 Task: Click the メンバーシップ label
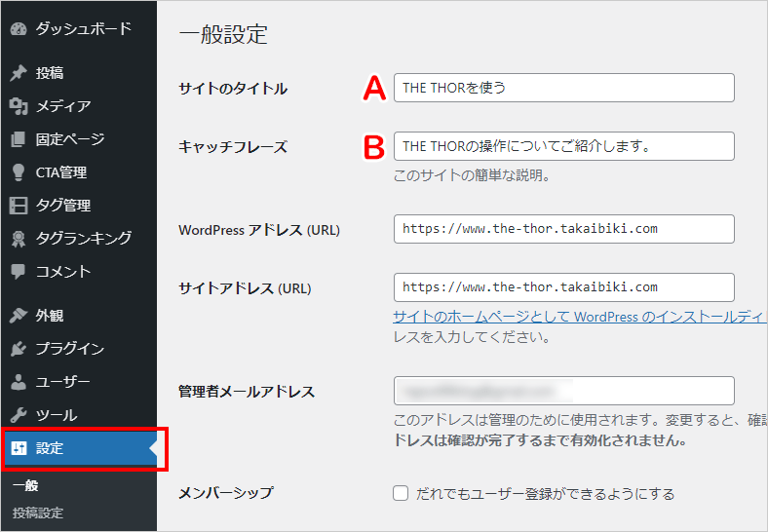point(226,493)
